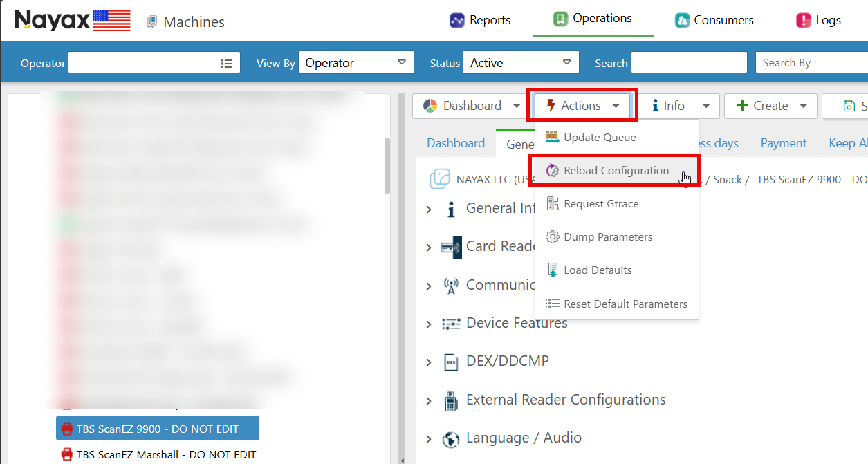
Task: Choose Reload Configuration menu item
Action: (616, 170)
